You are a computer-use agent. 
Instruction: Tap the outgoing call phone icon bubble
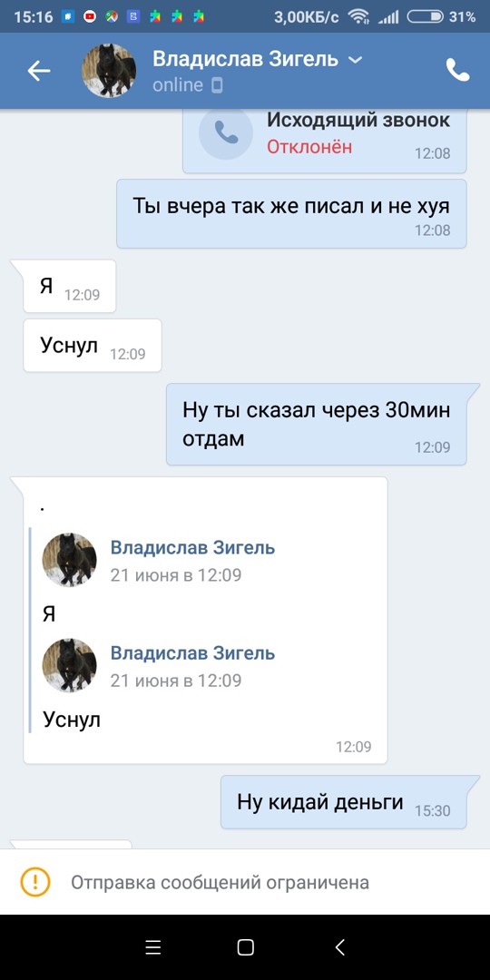click(226, 132)
